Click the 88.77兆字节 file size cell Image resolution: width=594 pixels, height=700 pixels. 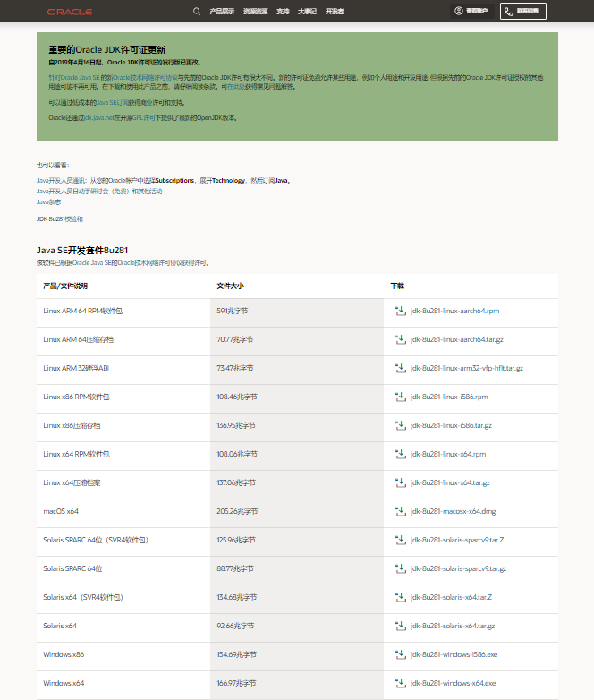click(x=297, y=570)
